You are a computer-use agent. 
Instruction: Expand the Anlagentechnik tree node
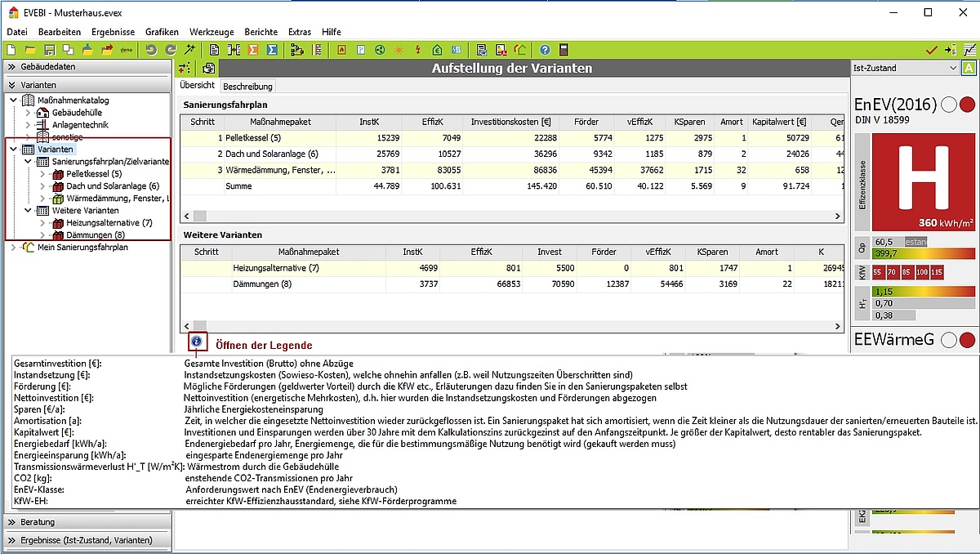pyautogui.click(x=28, y=125)
